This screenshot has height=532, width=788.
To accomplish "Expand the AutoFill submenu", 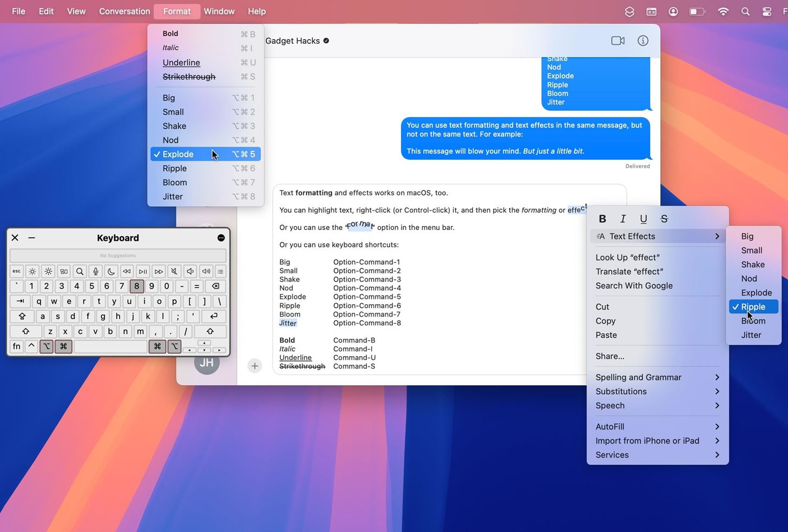I will click(658, 426).
